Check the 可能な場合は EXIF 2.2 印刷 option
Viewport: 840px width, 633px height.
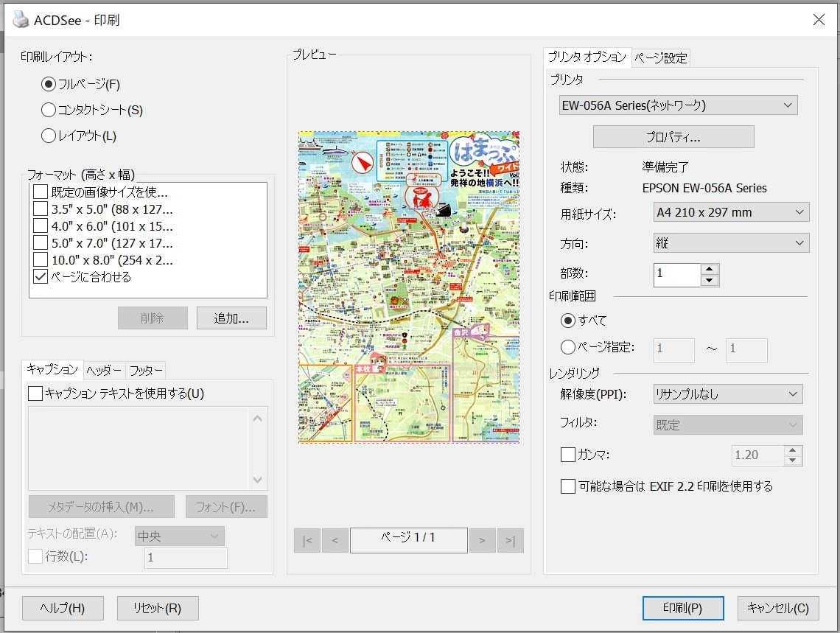tap(568, 486)
